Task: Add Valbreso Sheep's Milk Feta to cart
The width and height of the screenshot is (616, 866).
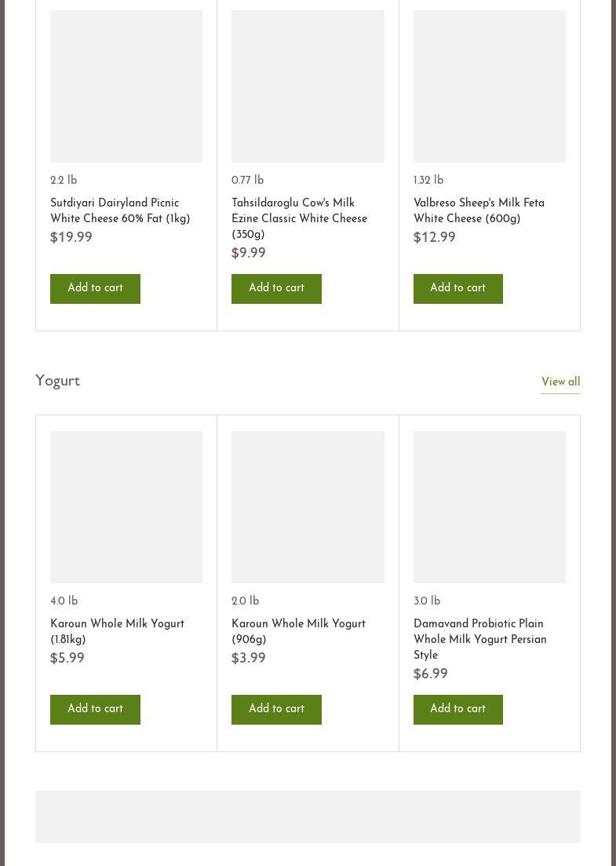Action: (457, 288)
